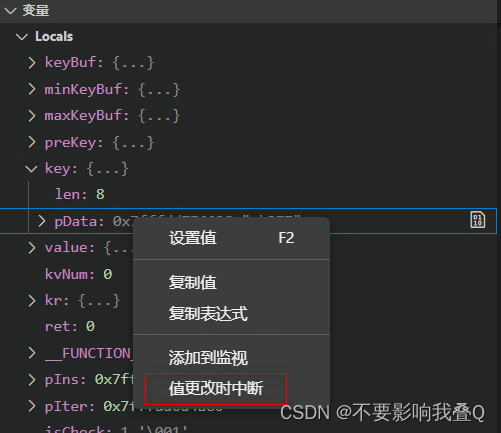This screenshot has width=501, height=433.
Task: Expand the maxKeyBuf variable
Action: 32,116
